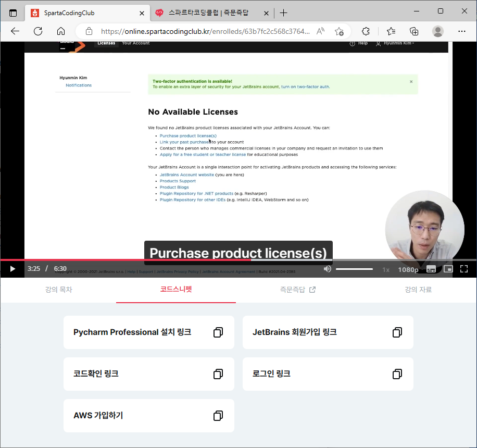The image size is (477, 448).
Task: Enter video fullscreen mode
Action: point(464,269)
